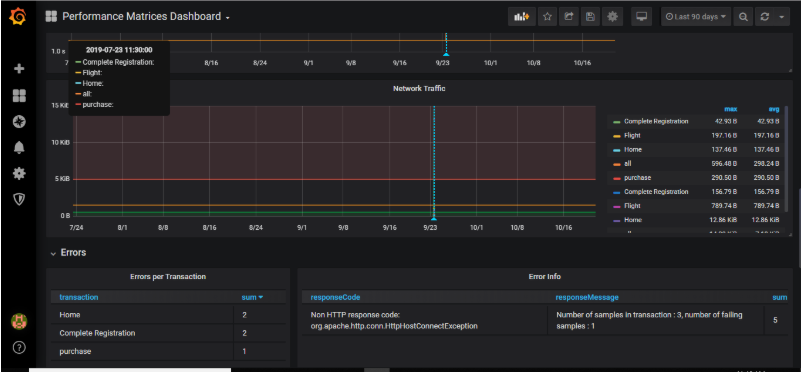Viewport: 802px width, 375px height.
Task: Sort Errors per Transaction by sum
Action: click(252, 297)
